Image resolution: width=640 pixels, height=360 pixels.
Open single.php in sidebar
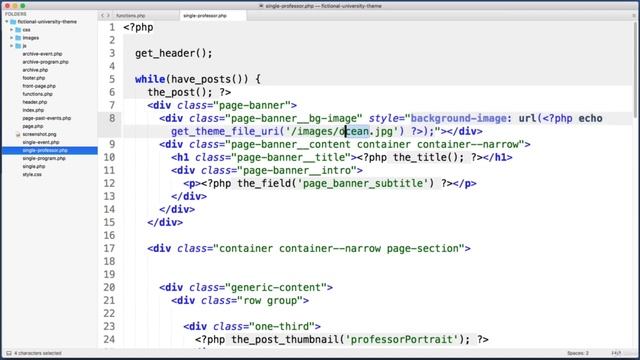click(x=34, y=167)
